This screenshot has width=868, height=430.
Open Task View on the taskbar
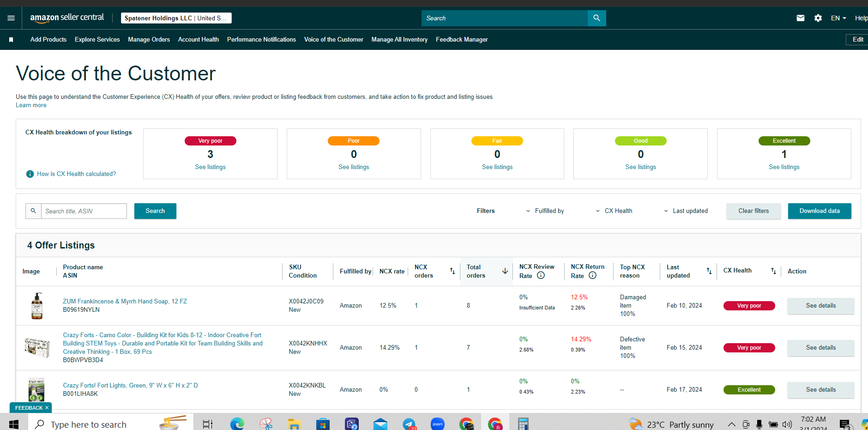point(208,424)
